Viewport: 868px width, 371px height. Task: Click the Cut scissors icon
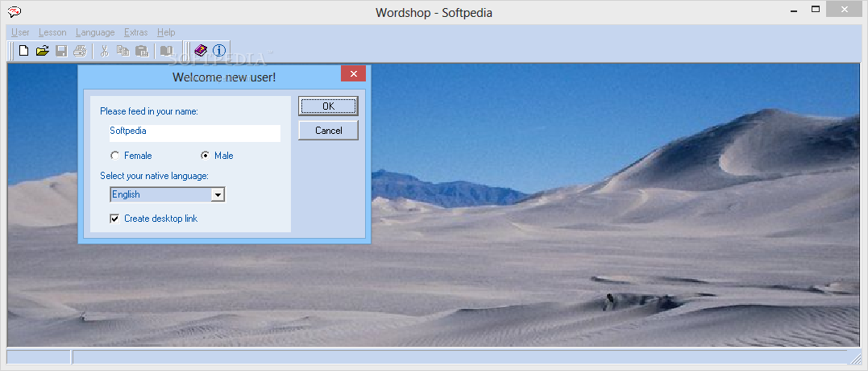pyautogui.click(x=104, y=51)
